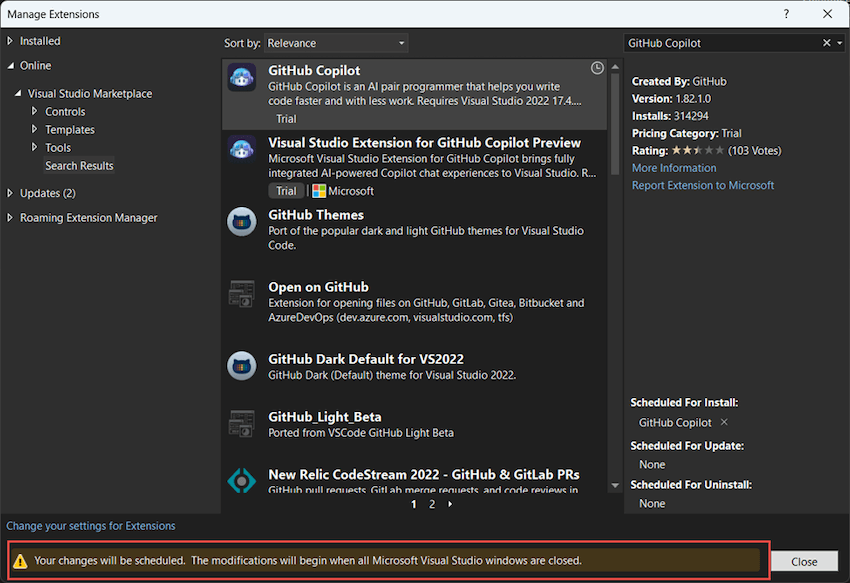Click the clock icon on GitHub Copilot entry
This screenshot has width=850, height=583.
pos(597,68)
